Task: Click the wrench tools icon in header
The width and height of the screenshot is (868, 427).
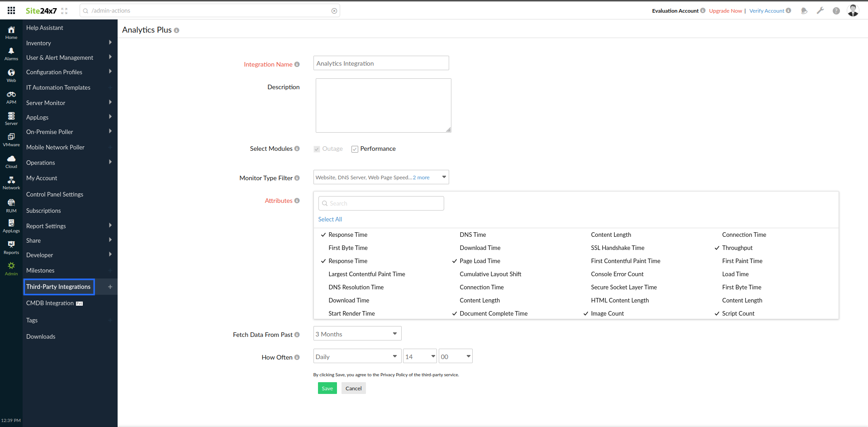Action: [x=820, y=10]
